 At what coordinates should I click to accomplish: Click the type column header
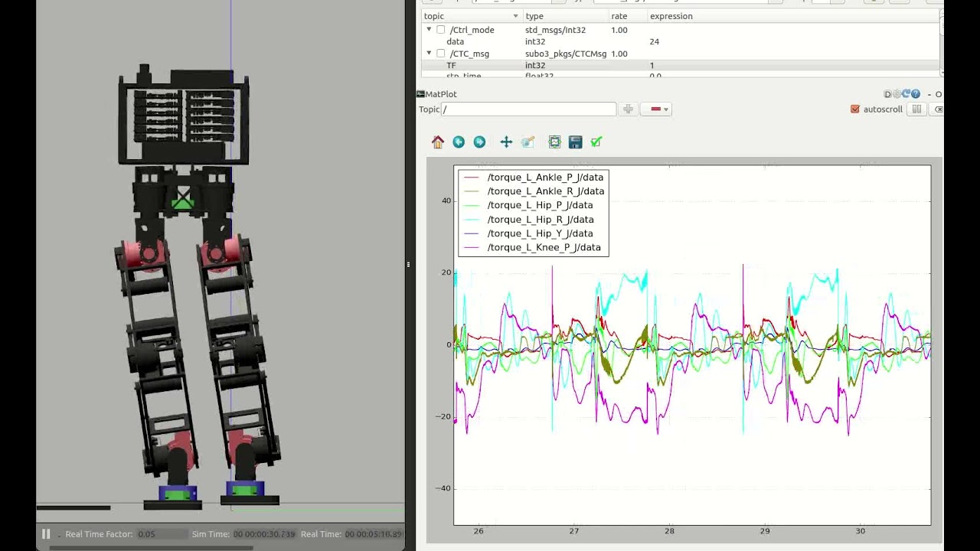tap(565, 16)
